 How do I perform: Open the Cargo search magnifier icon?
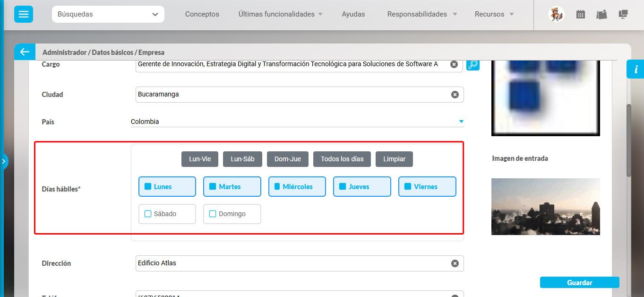(472, 64)
